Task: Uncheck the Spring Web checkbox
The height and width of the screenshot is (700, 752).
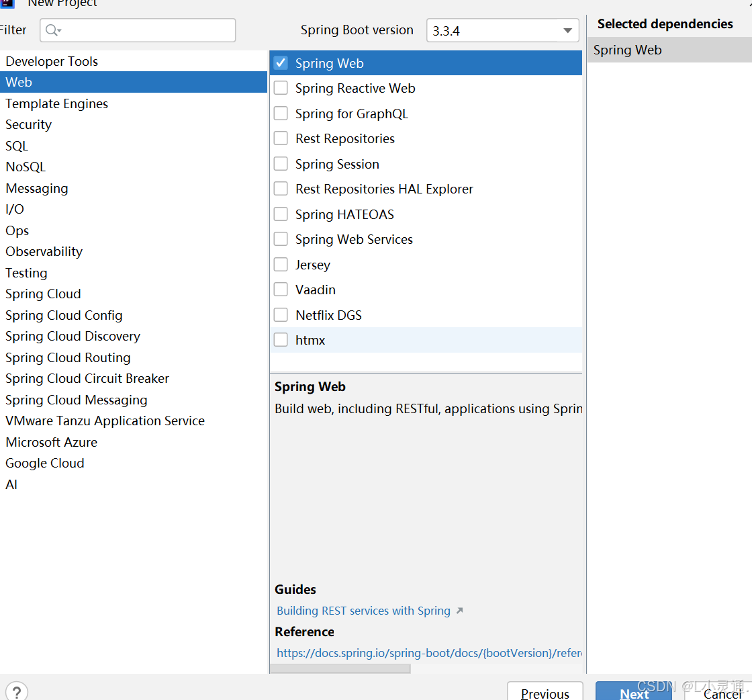Action: point(281,63)
